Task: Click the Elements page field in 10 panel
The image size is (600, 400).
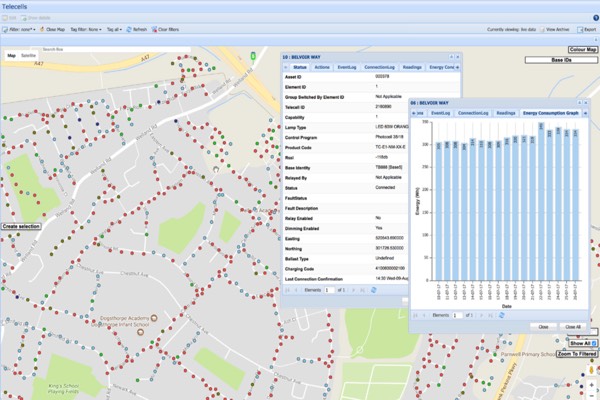Action: (329, 290)
